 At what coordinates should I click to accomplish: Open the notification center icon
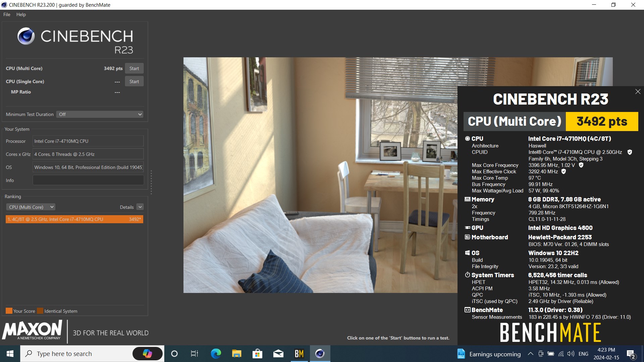pos(631,354)
